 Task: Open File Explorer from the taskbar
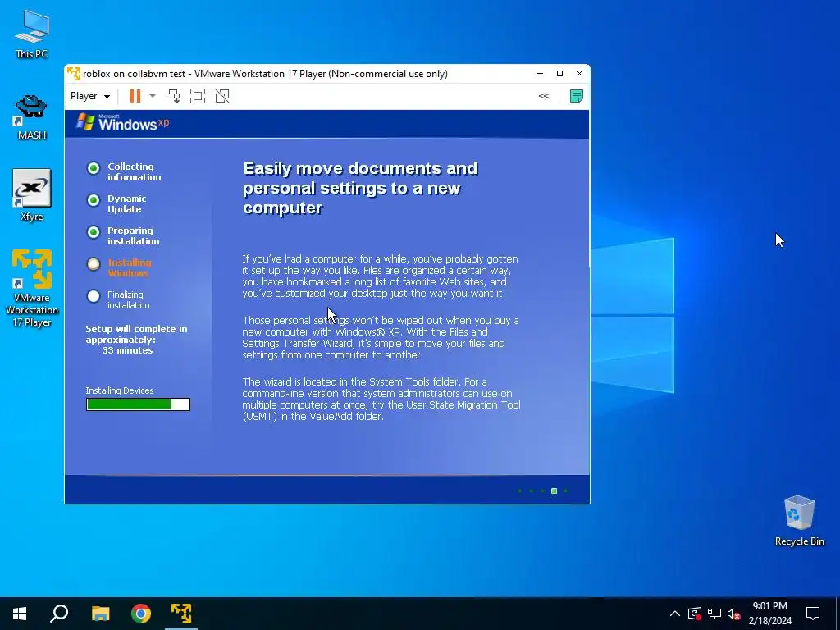click(x=100, y=614)
